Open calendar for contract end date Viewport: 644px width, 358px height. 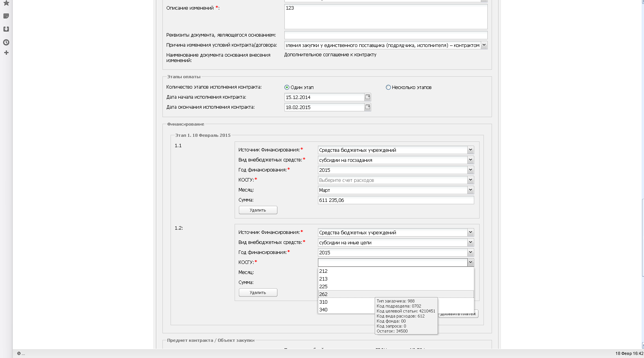coord(368,107)
